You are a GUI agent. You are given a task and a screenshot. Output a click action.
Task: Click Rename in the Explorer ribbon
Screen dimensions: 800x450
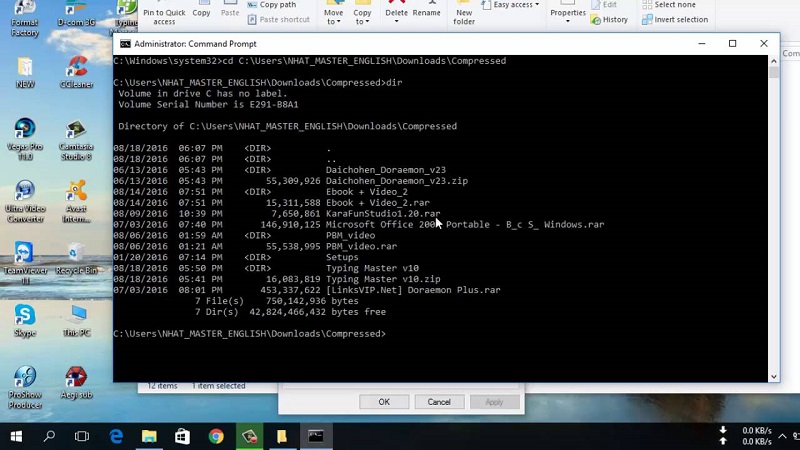pos(427,10)
